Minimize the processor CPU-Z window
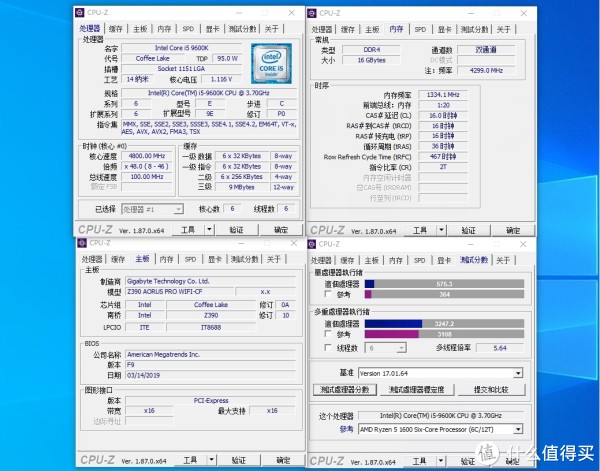This screenshot has height=471, width=600. [239, 13]
